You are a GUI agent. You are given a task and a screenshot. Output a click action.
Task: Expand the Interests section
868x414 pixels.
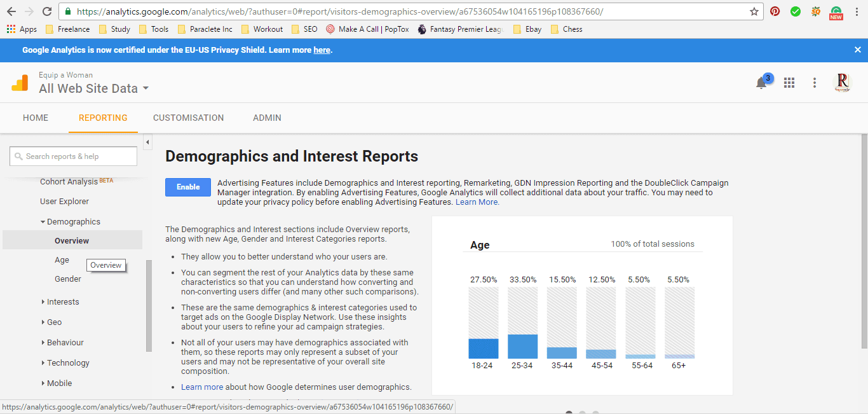pos(62,301)
